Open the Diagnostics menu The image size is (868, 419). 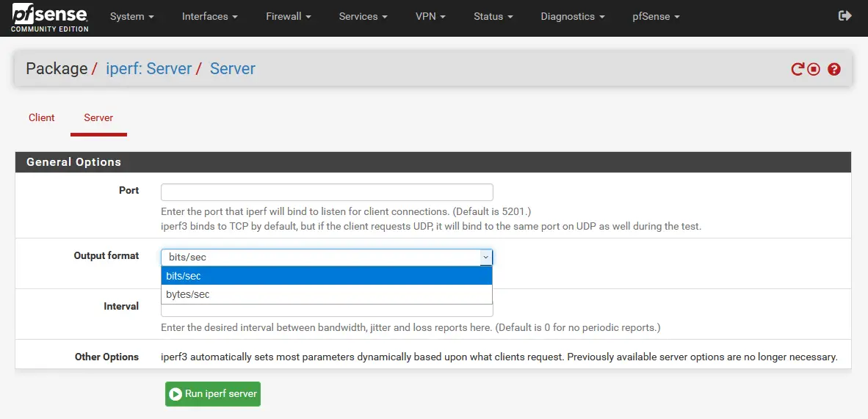tap(572, 17)
